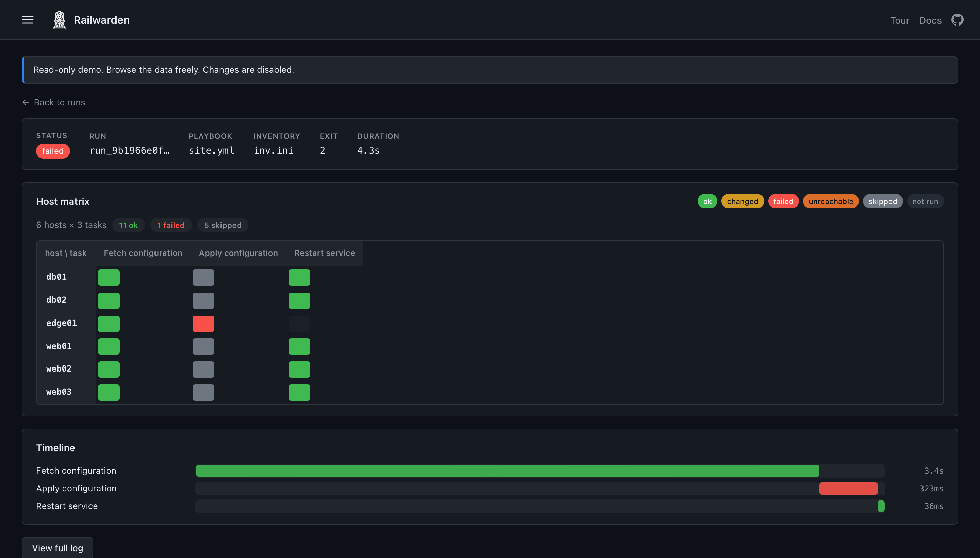980x558 pixels.
Task: Open the GitHub repository icon
Action: point(958,20)
